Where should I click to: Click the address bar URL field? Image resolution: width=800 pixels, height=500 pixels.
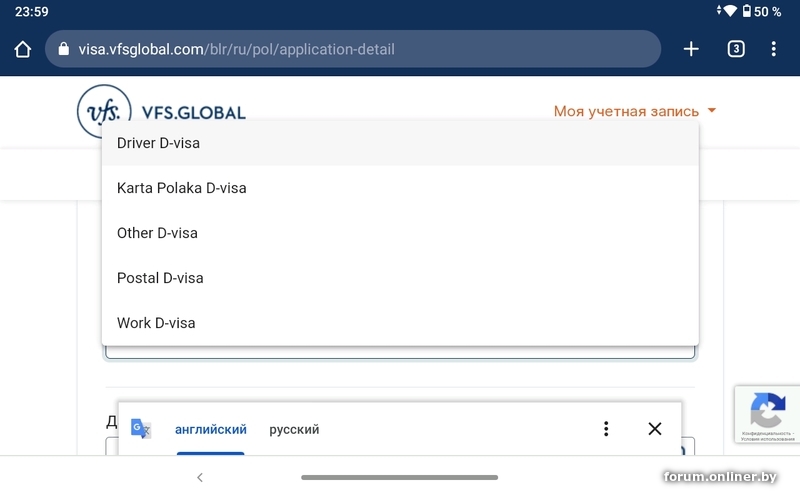353,49
